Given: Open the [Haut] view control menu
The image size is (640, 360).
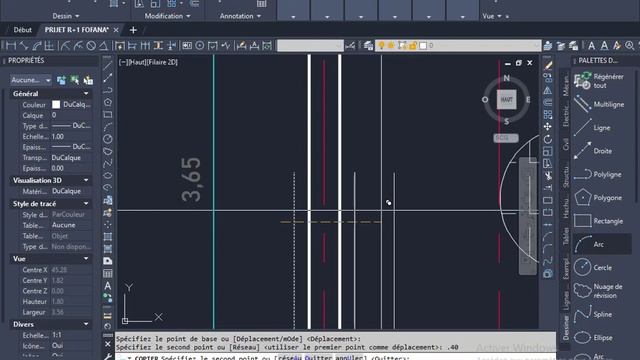Looking at the screenshot, I should (x=138, y=62).
